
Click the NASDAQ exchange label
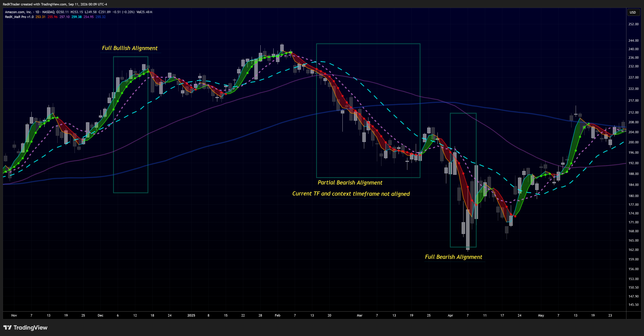[48, 12]
